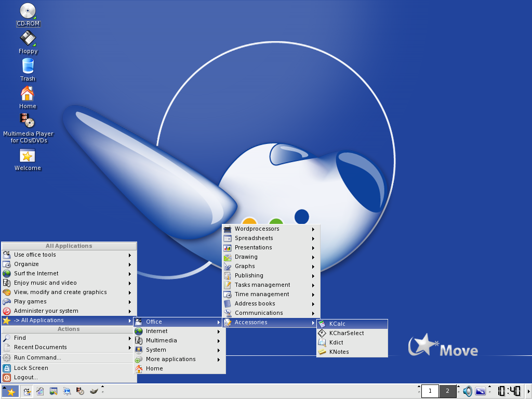Open the Organize menu entry
The height and width of the screenshot is (399, 532).
[69, 264]
